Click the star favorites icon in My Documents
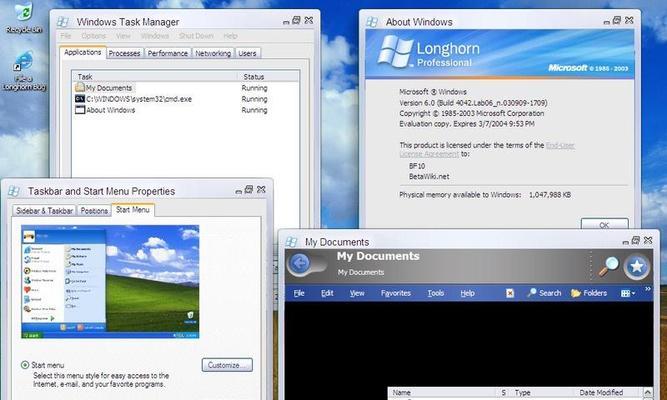The image size is (667, 400). tap(637, 266)
